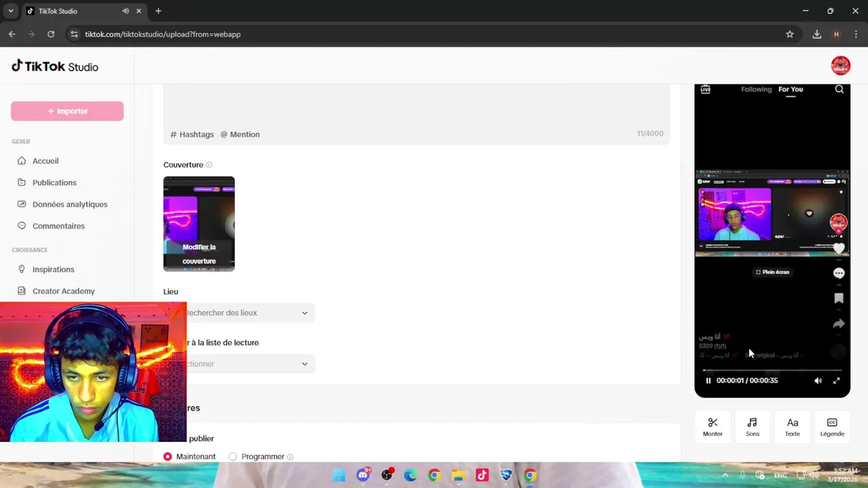Screen dimensions: 868x488
Task: Open the Légende captions tool
Action: [x=832, y=427]
